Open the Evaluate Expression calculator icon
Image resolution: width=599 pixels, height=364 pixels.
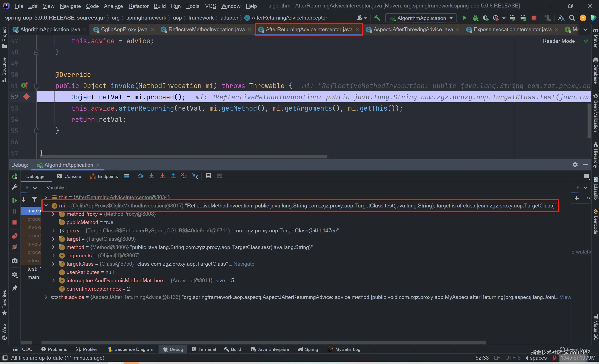pos(208,176)
